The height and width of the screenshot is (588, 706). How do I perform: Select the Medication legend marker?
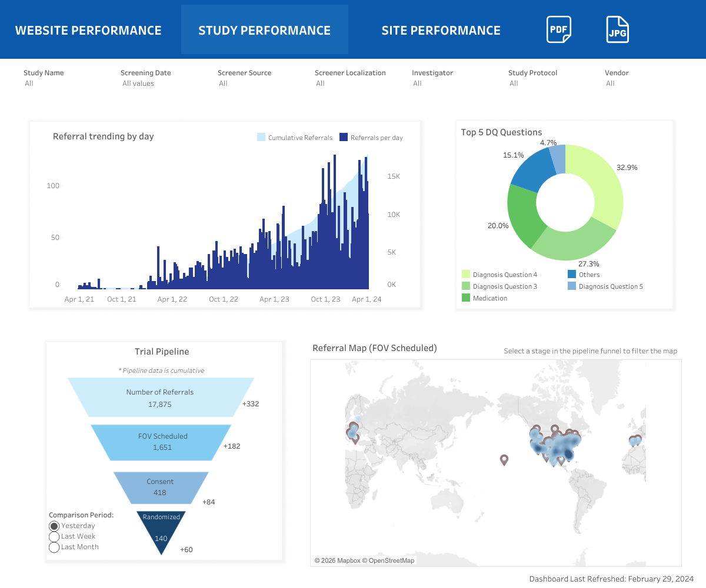point(465,298)
